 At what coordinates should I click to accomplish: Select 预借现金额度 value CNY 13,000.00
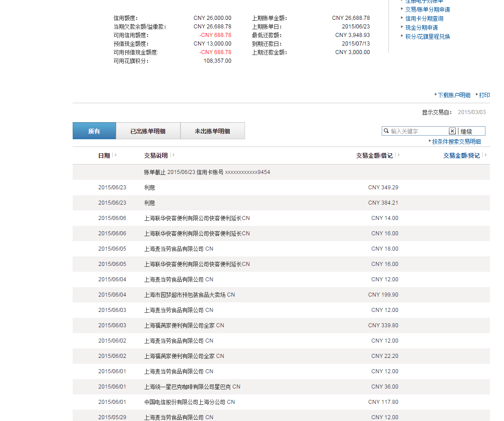[212, 44]
